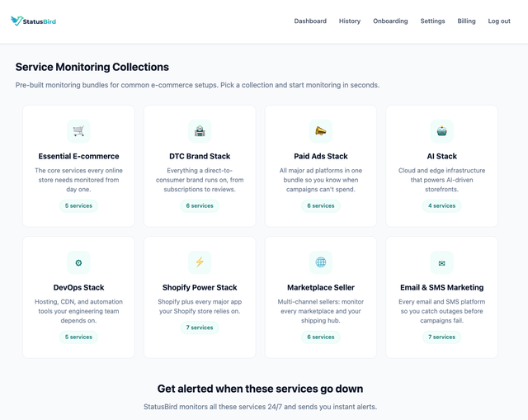528x420 pixels.
Task: Click Log out
Action: coord(499,21)
